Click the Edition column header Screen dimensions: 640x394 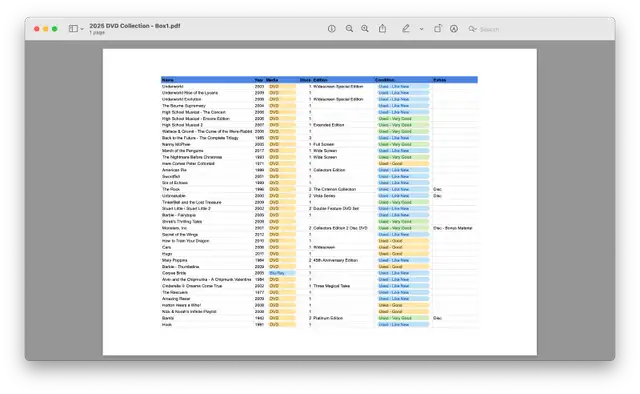coord(320,80)
